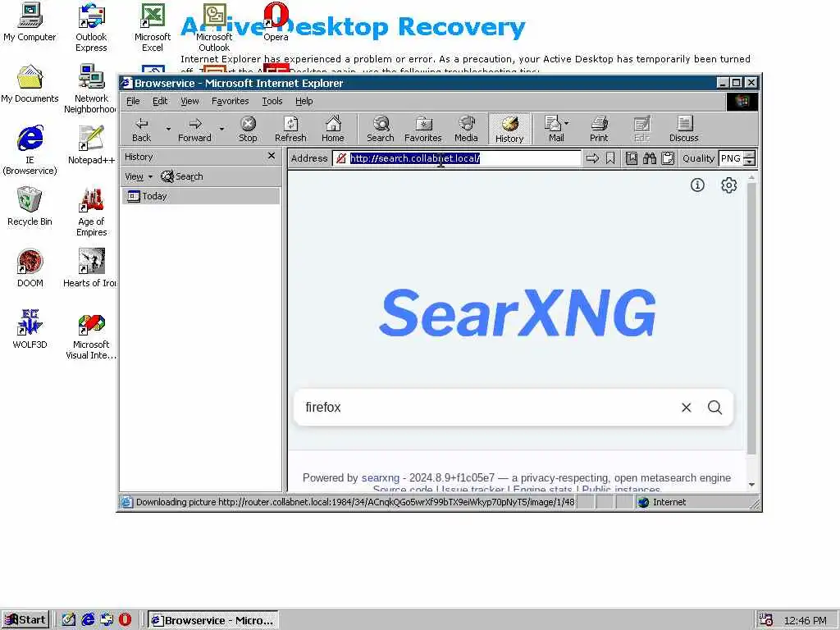The height and width of the screenshot is (630, 840).
Task: Select the Age of Empires shortcut
Action: (91, 212)
